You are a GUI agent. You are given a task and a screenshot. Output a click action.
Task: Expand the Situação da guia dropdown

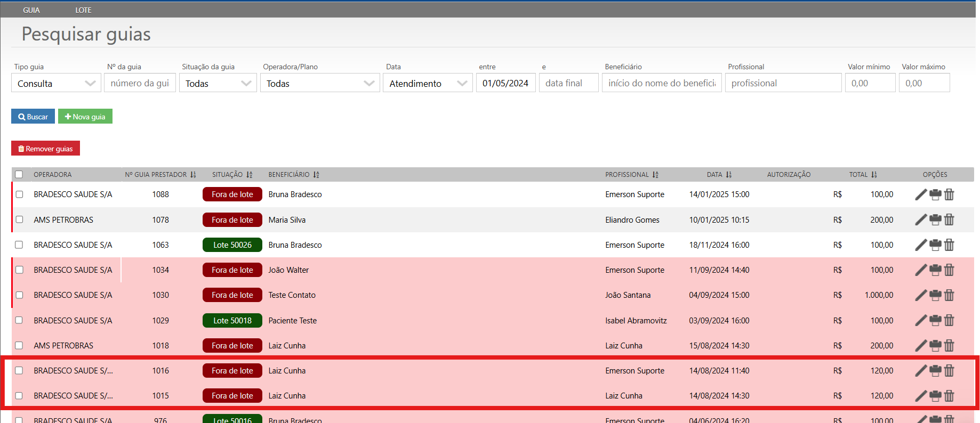point(218,83)
